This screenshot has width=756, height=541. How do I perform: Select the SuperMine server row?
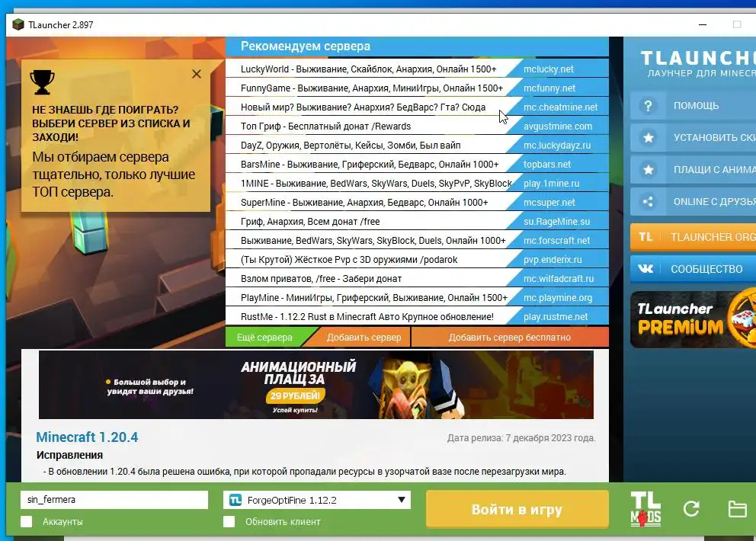coord(417,203)
